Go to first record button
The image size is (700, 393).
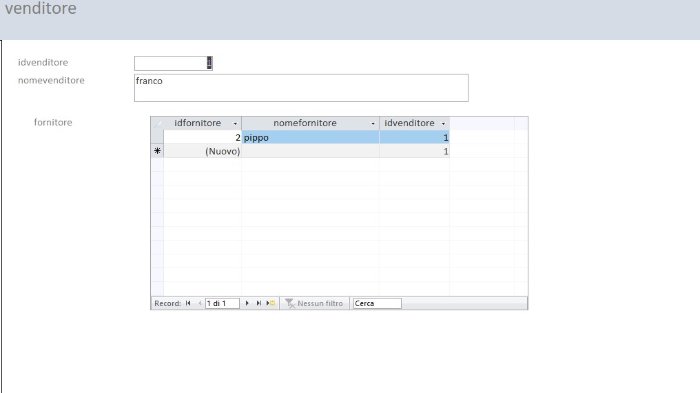tap(188, 303)
